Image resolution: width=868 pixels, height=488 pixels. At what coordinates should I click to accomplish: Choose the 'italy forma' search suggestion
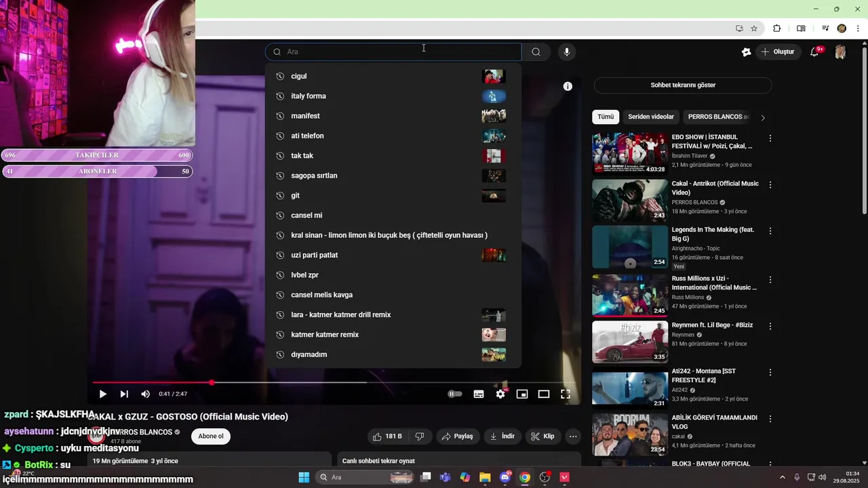coord(393,96)
